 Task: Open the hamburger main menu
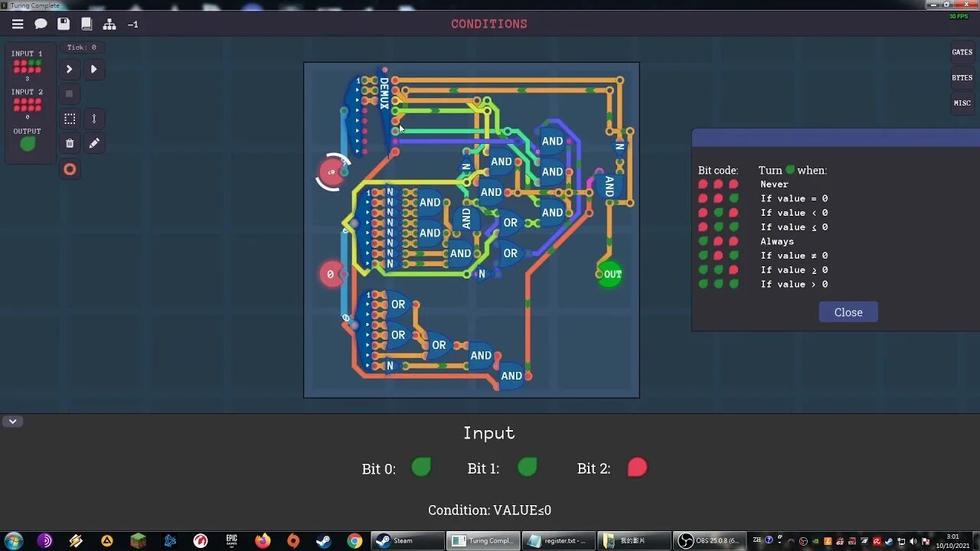pos(18,24)
